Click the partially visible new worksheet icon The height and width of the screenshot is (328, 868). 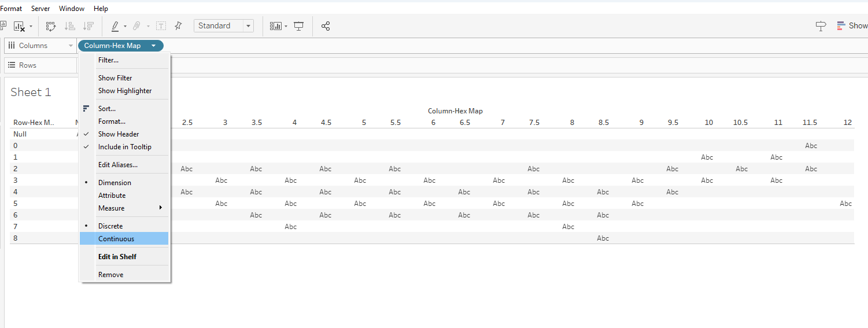(x=2, y=25)
